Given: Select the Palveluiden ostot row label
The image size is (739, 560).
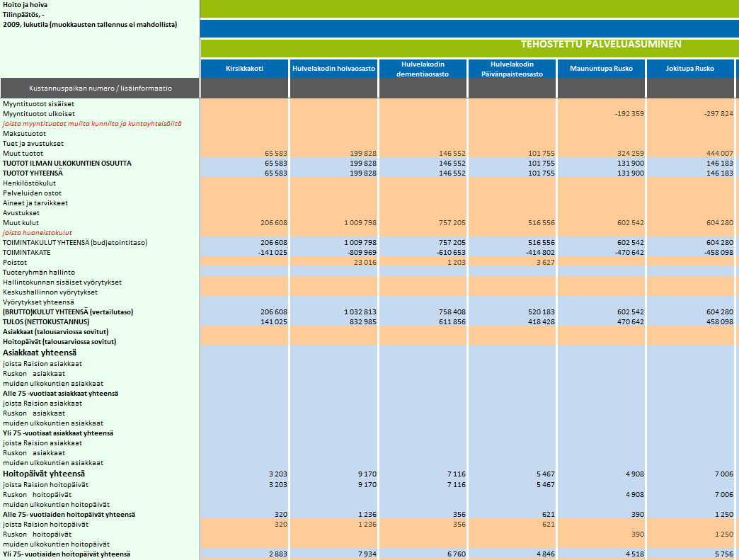Looking at the screenshot, I should pos(32,193).
